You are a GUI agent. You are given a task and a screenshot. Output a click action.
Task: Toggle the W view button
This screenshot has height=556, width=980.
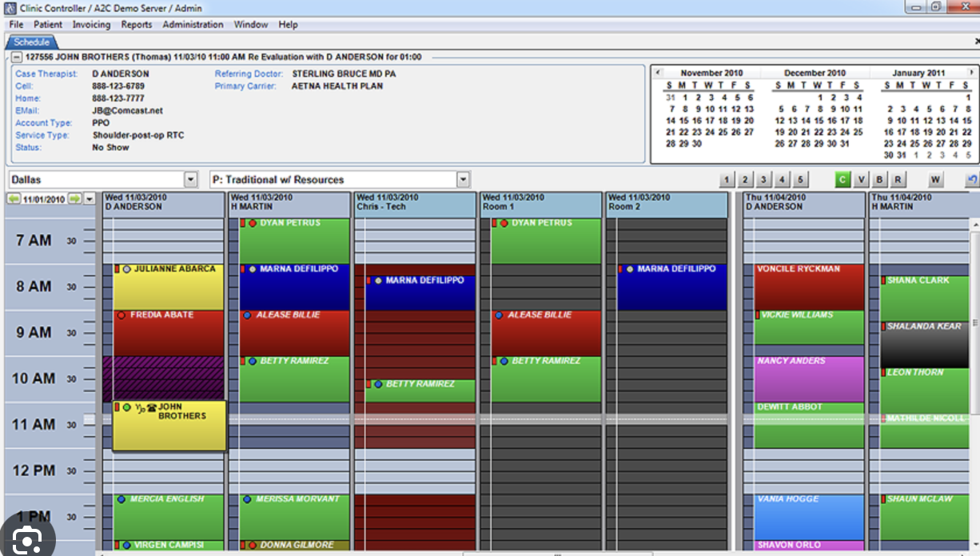pyautogui.click(x=935, y=180)
